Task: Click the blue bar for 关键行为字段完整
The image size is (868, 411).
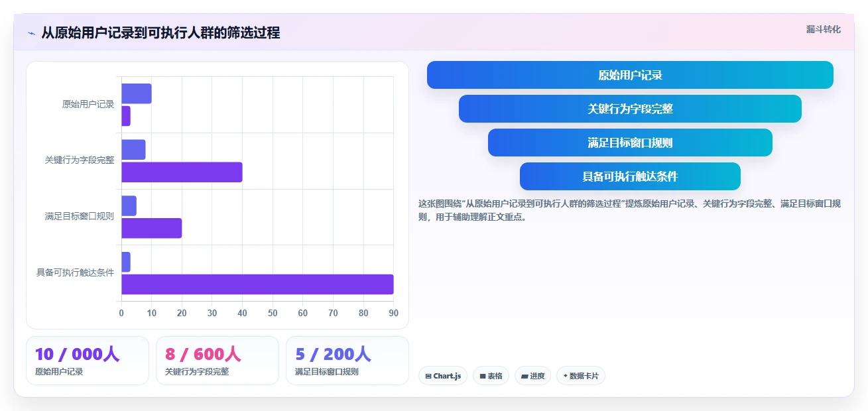Action: (x=133, y=150)
